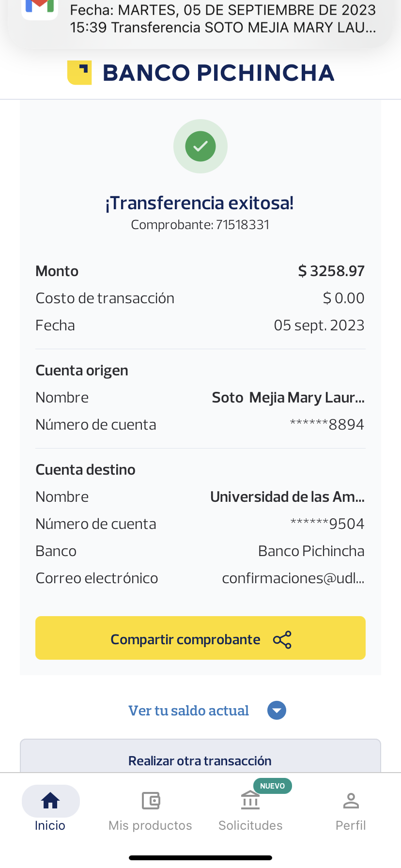
Task: Tap the Perfil person icon
Action: [351, 801]
